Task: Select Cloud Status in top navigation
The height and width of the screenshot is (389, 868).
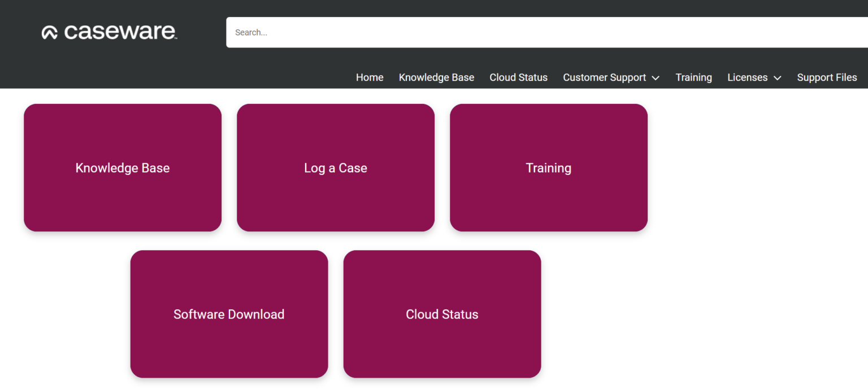Action: click(x=518, y=77)
